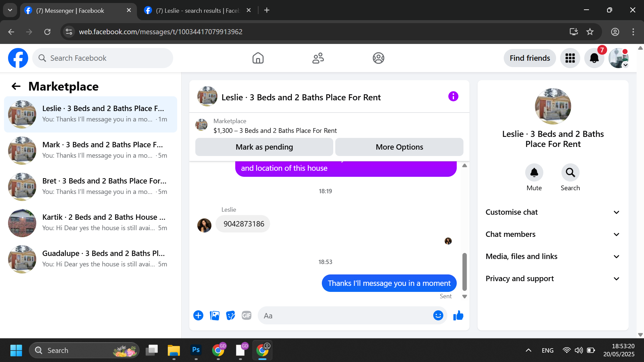Close the Leslie search results tab
The height and width of the screenshot is (362, 644).
249,10
